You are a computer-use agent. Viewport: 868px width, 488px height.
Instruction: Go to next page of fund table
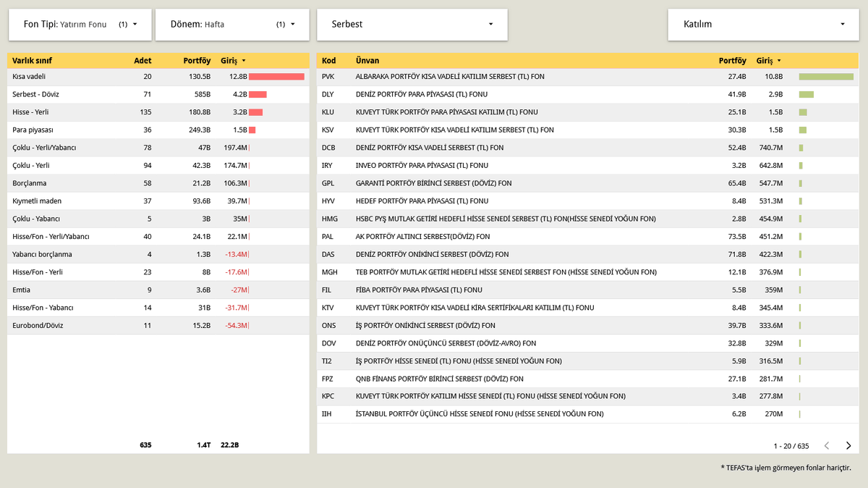(848, 446)
